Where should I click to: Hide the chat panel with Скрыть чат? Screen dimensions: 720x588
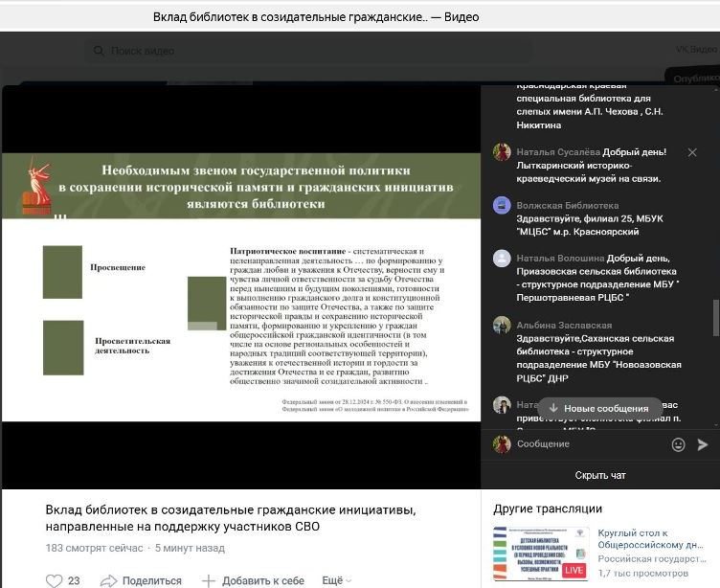click(600, 475)
